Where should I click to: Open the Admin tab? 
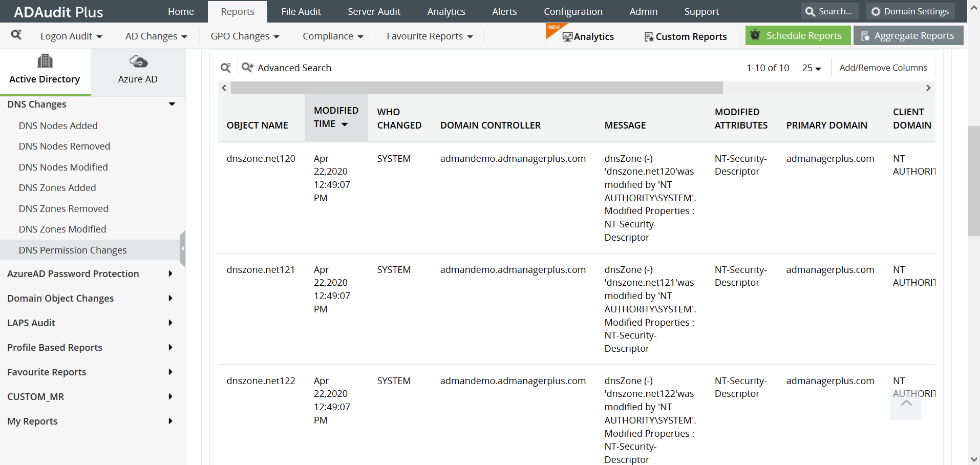click(644, 11)
